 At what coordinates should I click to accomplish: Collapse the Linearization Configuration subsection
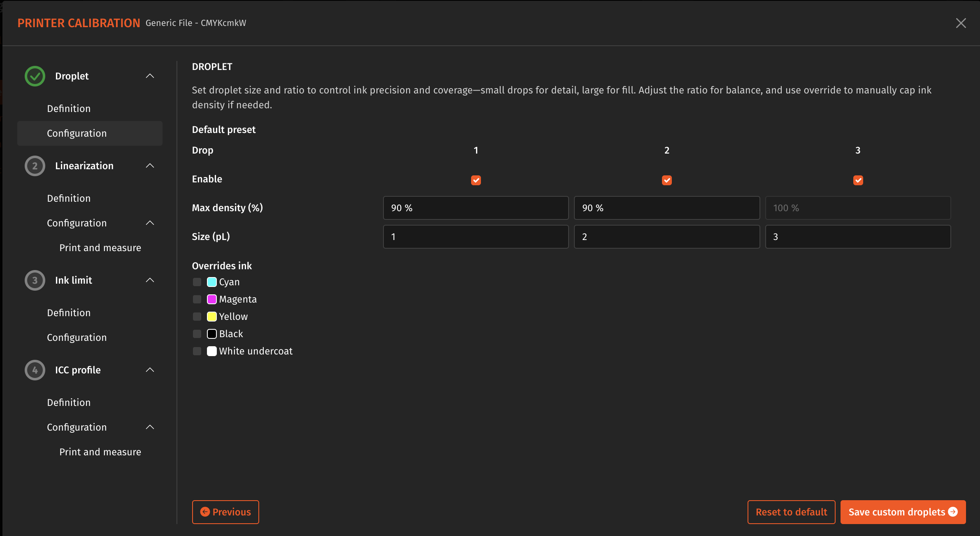(x=150, y=223)
